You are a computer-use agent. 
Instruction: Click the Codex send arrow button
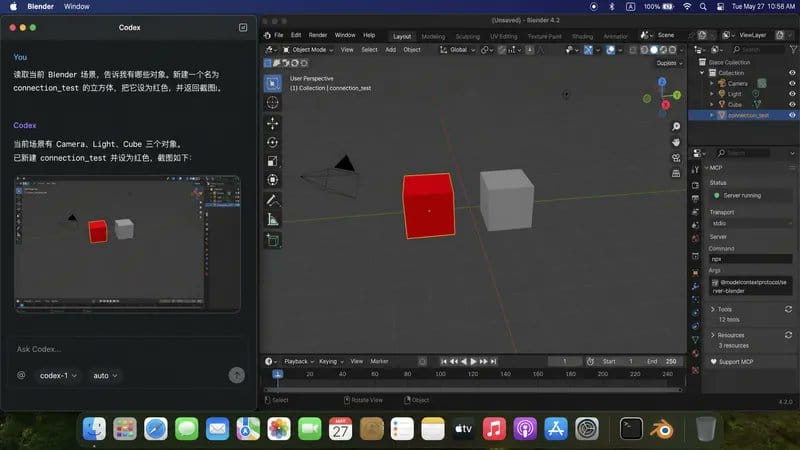236,376
